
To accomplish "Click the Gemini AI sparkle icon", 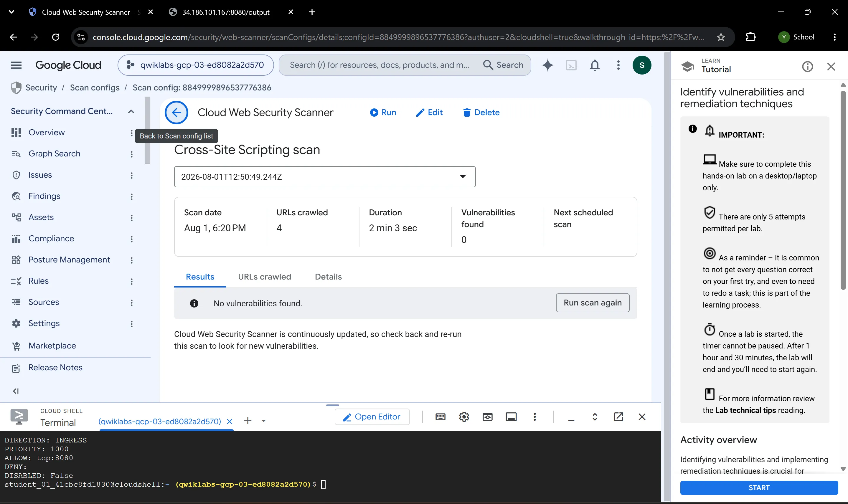I will 547,65.
